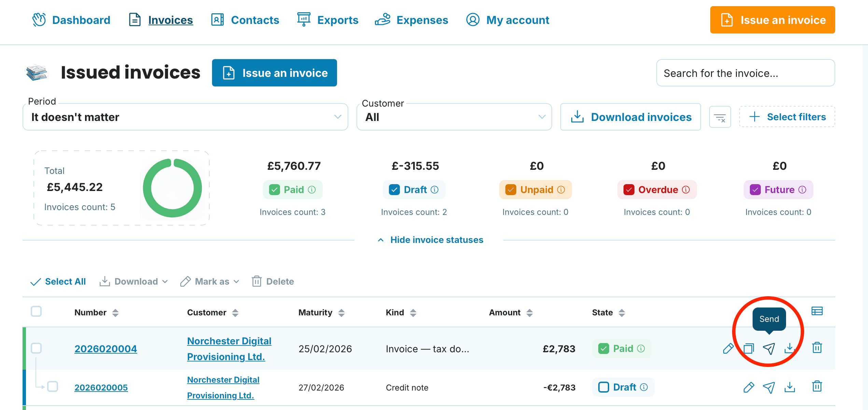Open the Period dropdown

click(185, 117)
